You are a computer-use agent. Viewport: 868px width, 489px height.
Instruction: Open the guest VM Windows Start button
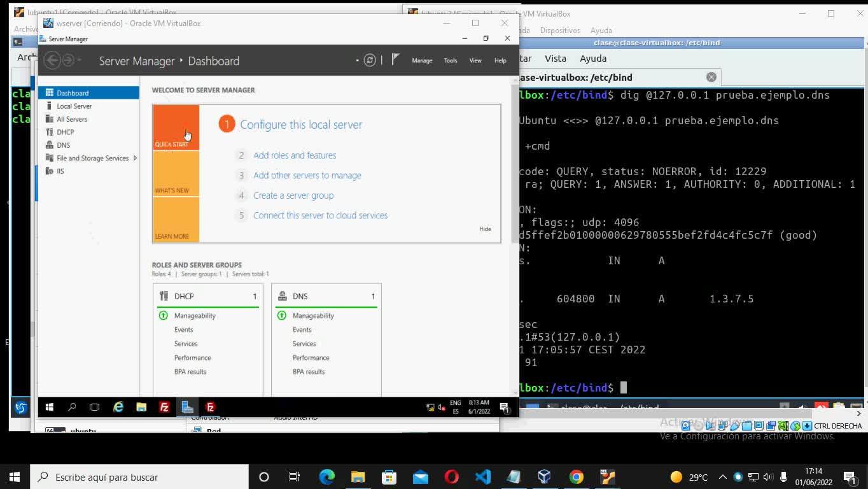tap(50, 407)
